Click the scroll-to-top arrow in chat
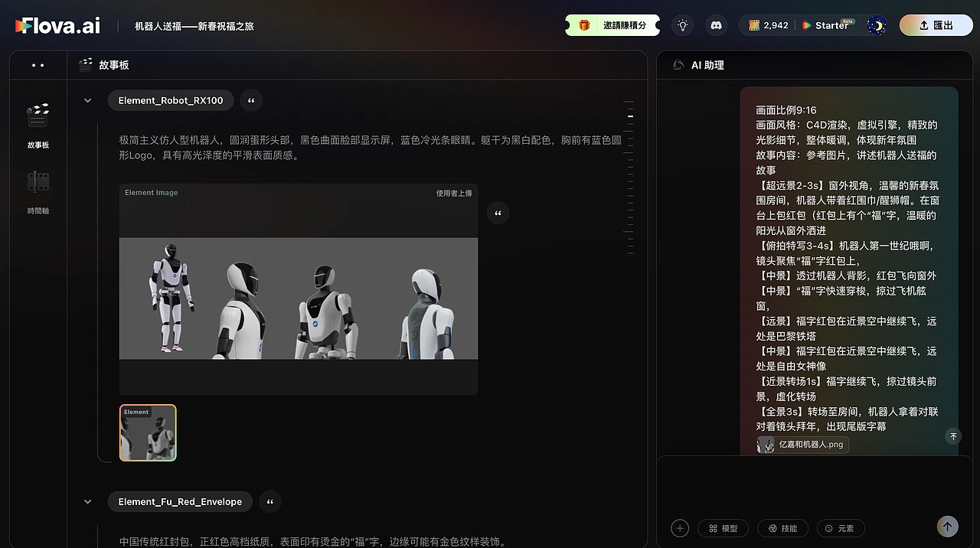This screenshot has height=548, width=980. point(953,436)
